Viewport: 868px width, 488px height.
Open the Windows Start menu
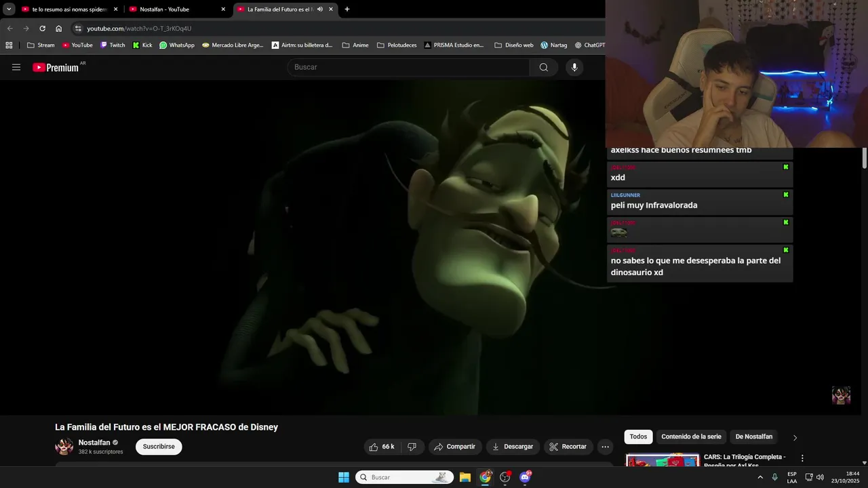pos(344,477)
